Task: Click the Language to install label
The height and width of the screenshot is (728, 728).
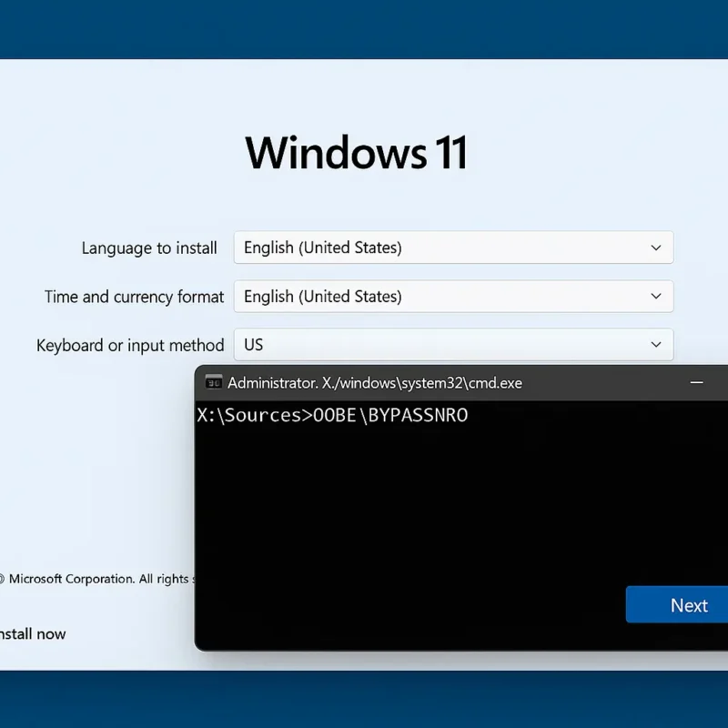Action: click(149, 248)
